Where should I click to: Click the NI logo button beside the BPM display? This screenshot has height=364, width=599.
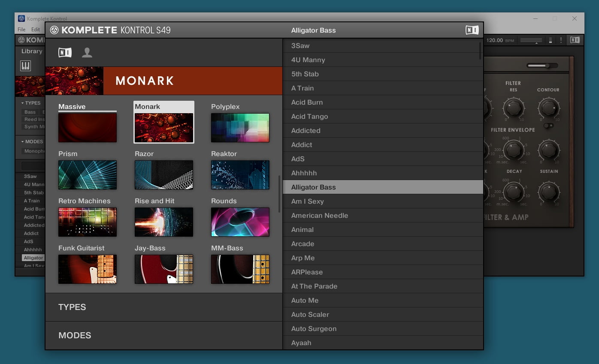click(575, 40)
